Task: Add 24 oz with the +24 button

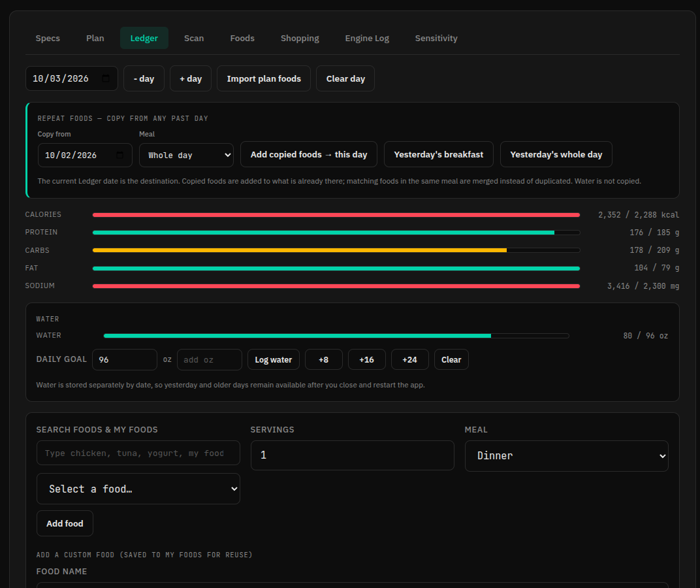Action: tap(410, 360)
